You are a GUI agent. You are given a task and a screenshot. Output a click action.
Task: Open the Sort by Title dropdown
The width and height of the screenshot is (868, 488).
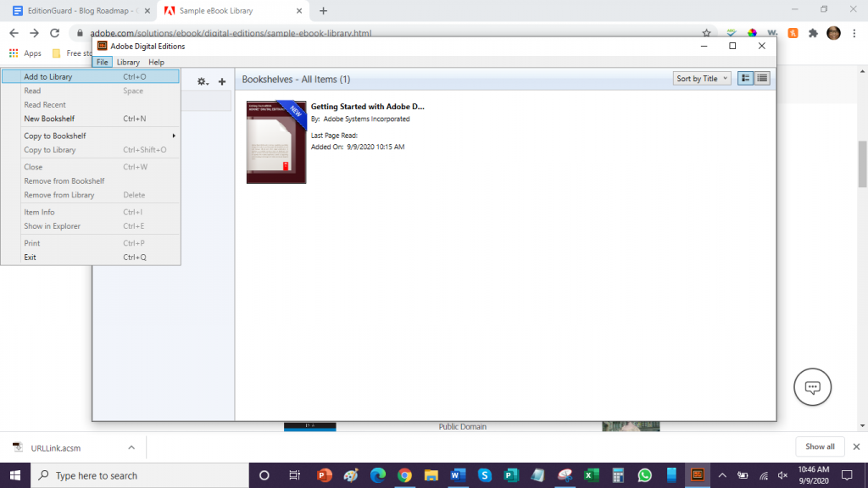[701, 79]
